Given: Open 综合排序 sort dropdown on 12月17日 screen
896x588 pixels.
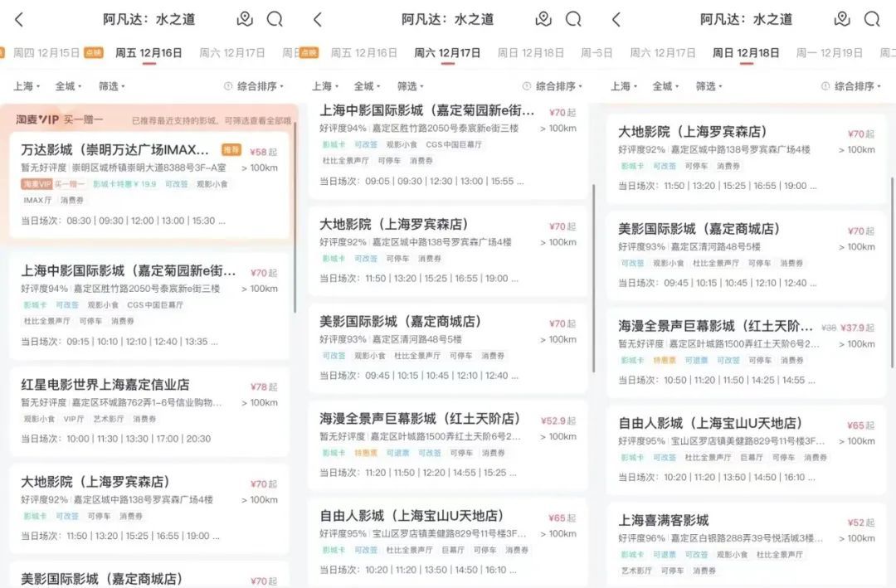Looking at the screenshot, I should (x=552, y=86).
